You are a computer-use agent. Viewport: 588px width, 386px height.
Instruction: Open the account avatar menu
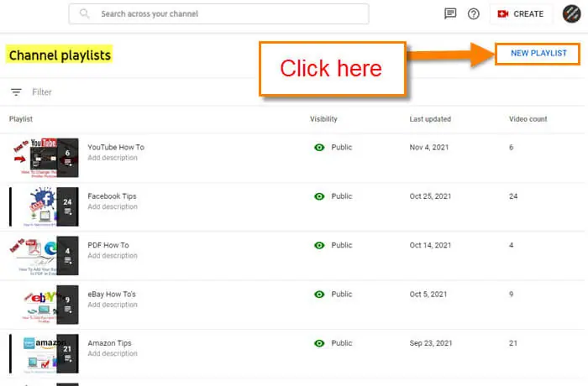(x=571, y=14)
